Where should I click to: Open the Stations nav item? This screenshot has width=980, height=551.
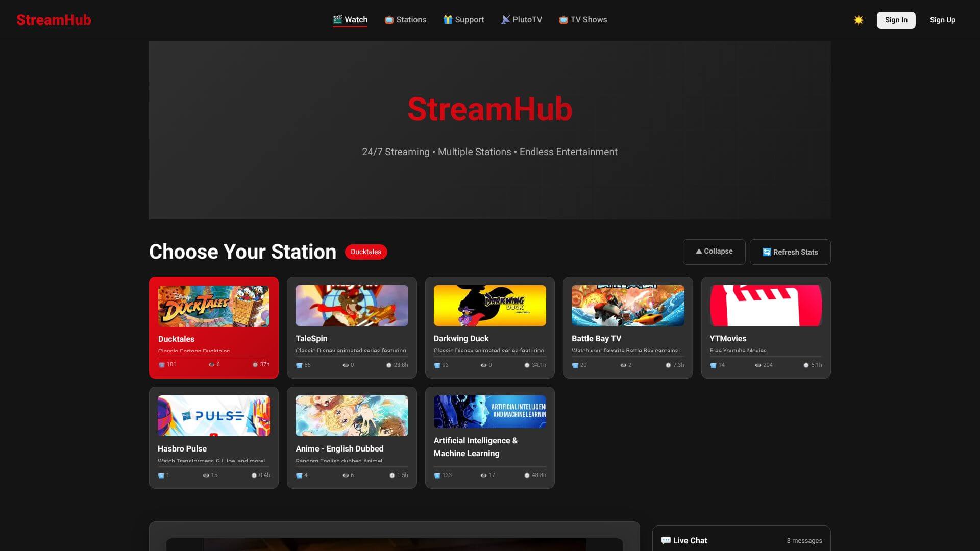pos(405,20)
